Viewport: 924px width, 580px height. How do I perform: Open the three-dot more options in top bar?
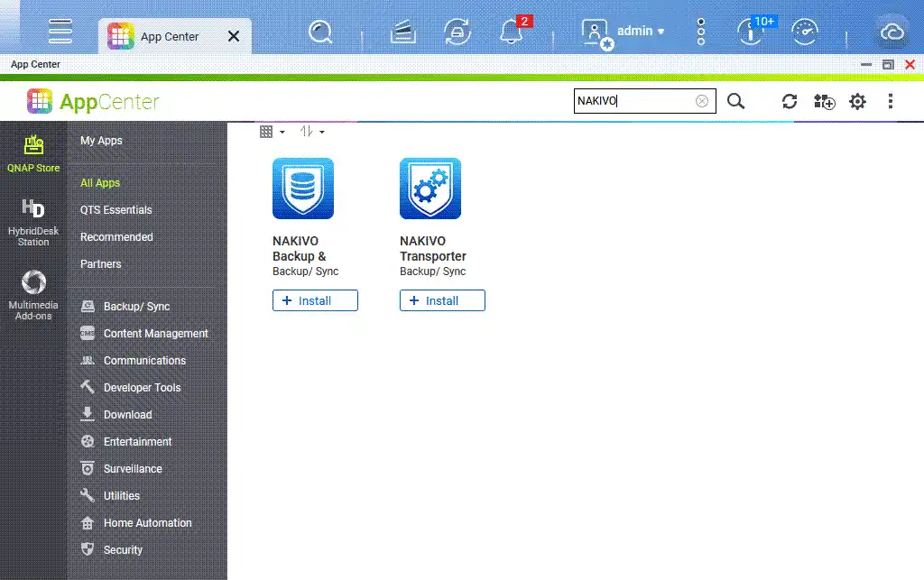click(700, 32)
